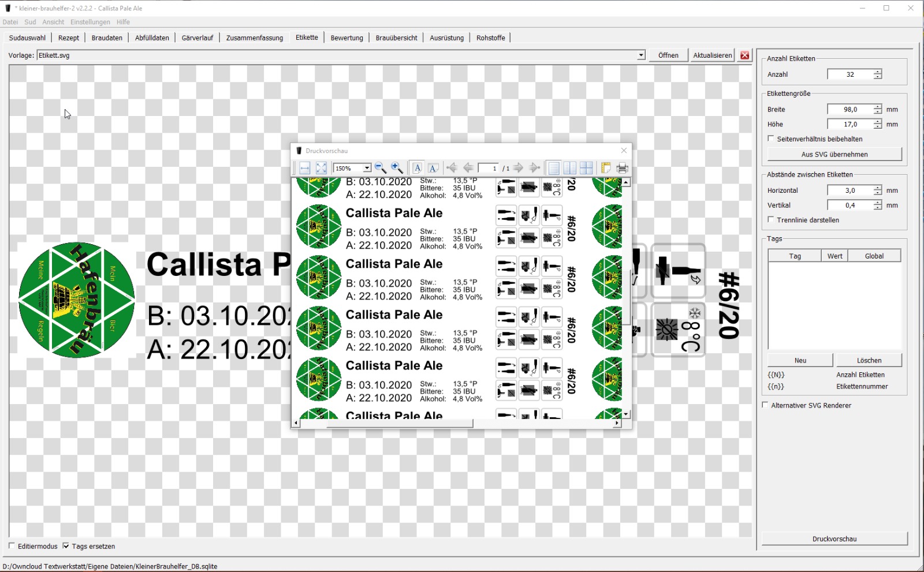Click the Aus SVG übernehmen button
Screen dimensions: 924x572
click(x=834, y=154)
